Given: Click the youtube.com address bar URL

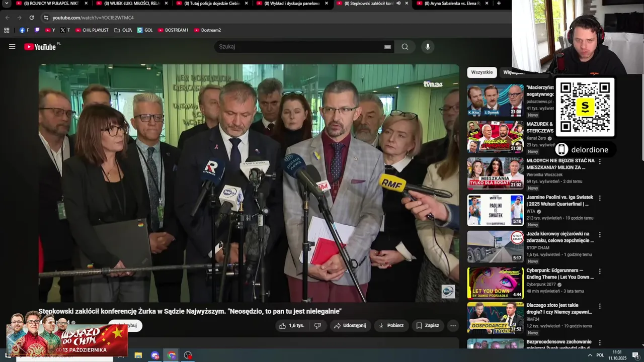Looking at the screenshot, I should [x=93, y=18].
